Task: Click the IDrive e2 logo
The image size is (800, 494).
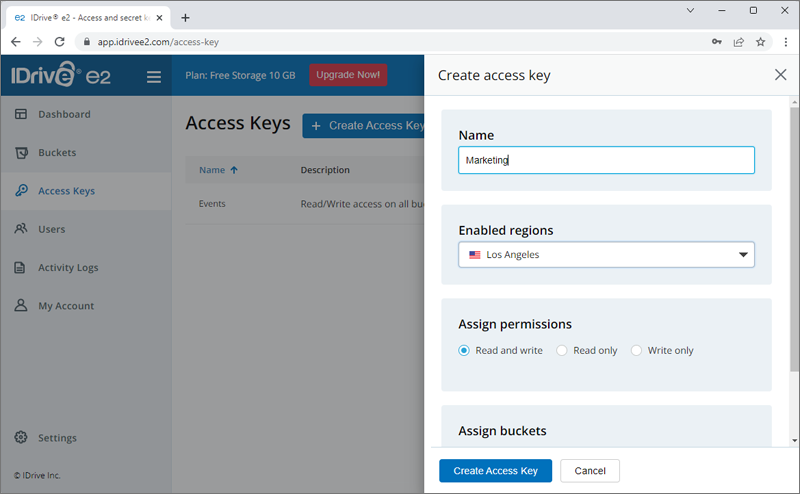Action: tap(61, 75)
